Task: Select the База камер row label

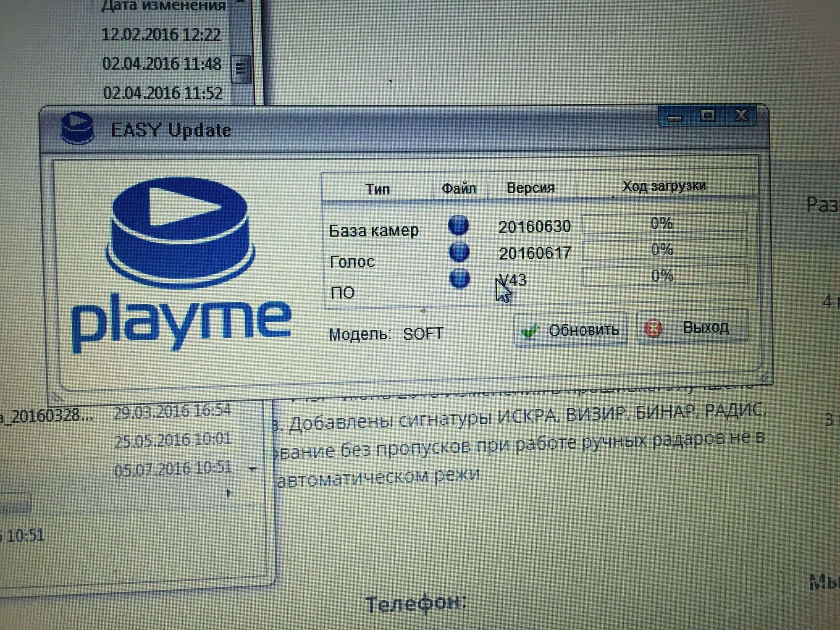Action: coord(374,231)
